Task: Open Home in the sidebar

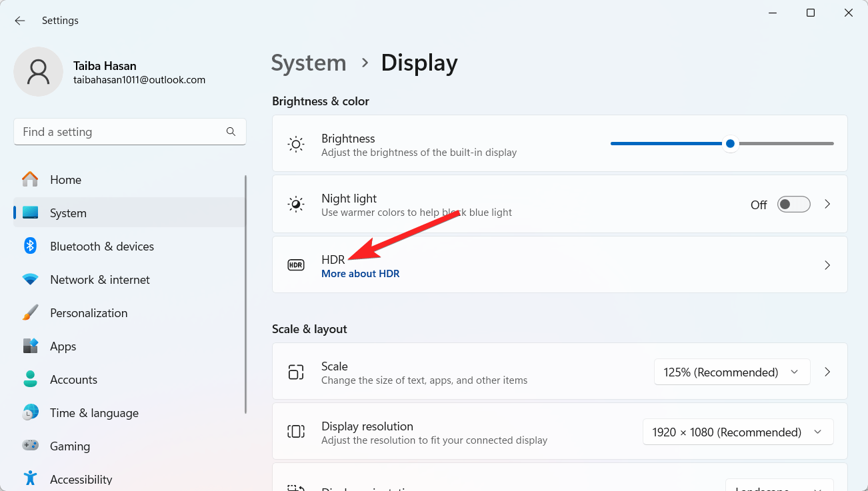Action: 65,180
